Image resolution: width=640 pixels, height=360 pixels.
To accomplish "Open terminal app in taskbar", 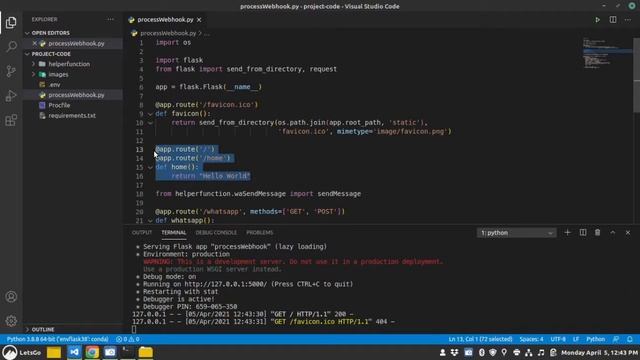I will pyautogui.click(x=127, y=352).
